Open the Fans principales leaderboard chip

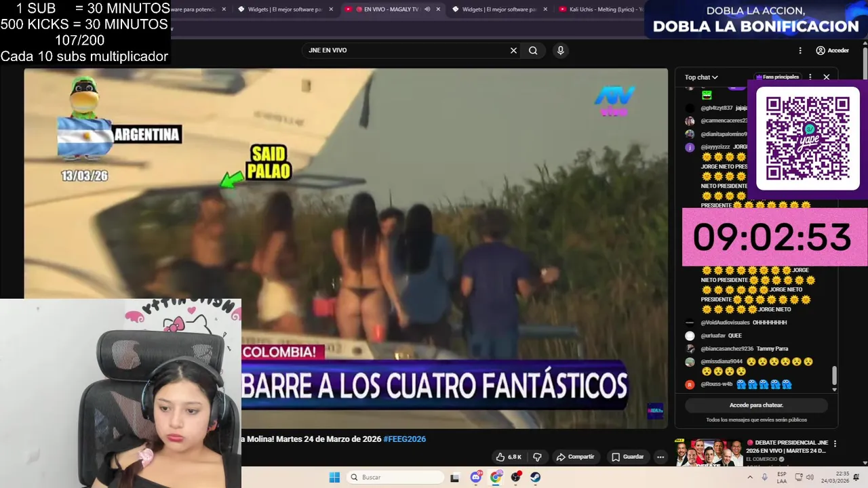[777, 77]
